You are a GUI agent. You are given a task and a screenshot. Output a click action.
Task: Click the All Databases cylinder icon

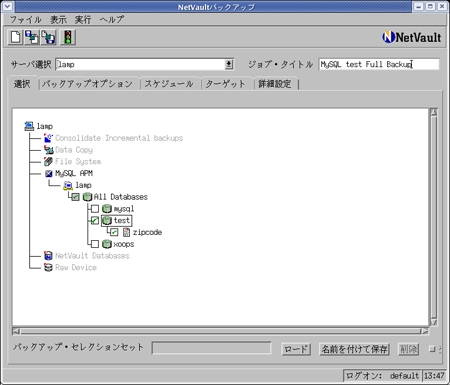[87, 197]
